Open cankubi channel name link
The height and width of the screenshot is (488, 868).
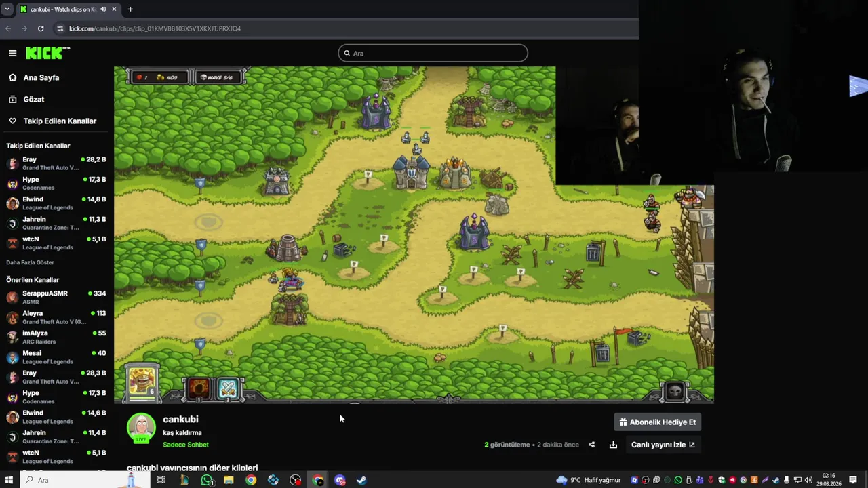(x=180, y=419)
